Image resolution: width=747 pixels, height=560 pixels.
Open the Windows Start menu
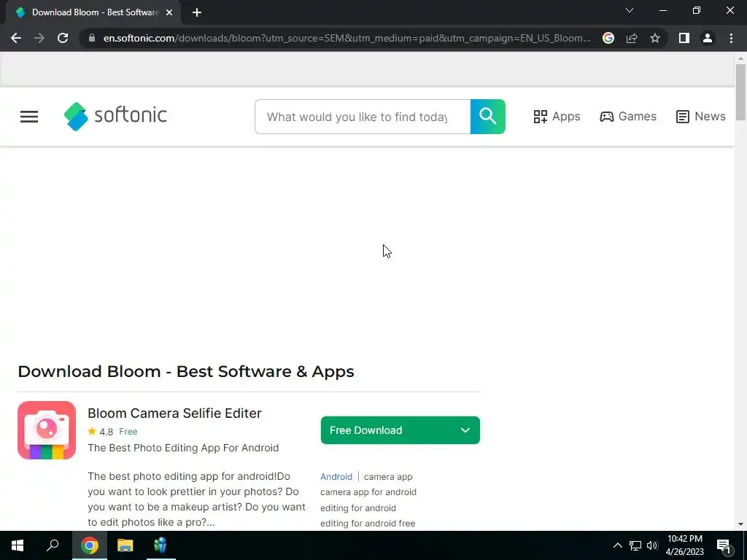click(x=18, y=545)
